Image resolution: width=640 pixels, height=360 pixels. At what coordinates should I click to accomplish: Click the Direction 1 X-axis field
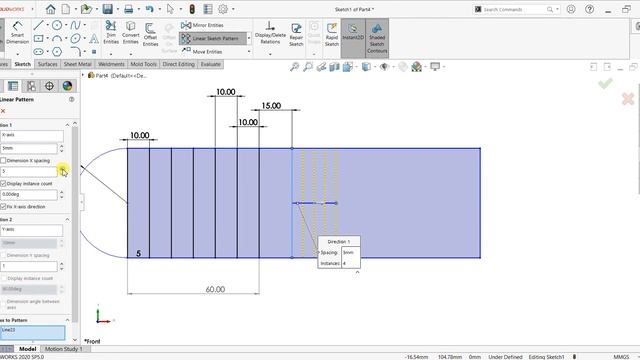tap(31, 136)
